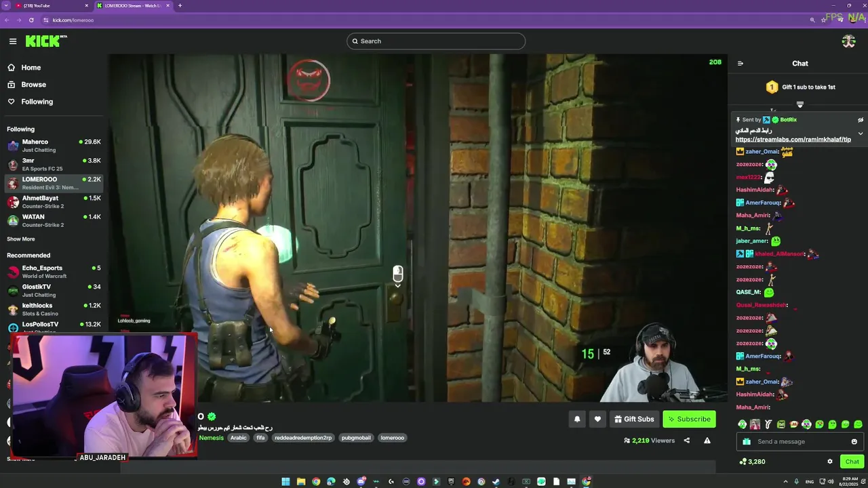Screen dimensions: 868x488
Task: Select the LOMEROOO Stream browser tab
Action: pyautogui.click(x=132, y=5)
